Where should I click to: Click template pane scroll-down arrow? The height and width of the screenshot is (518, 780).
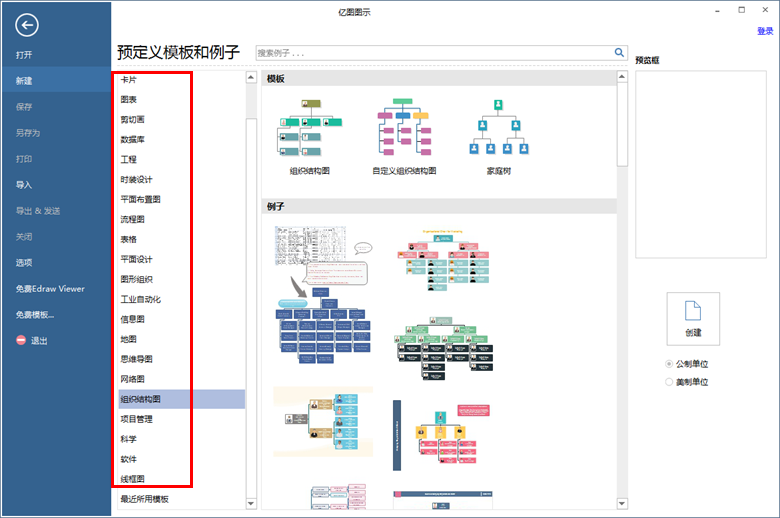[622, 503]
